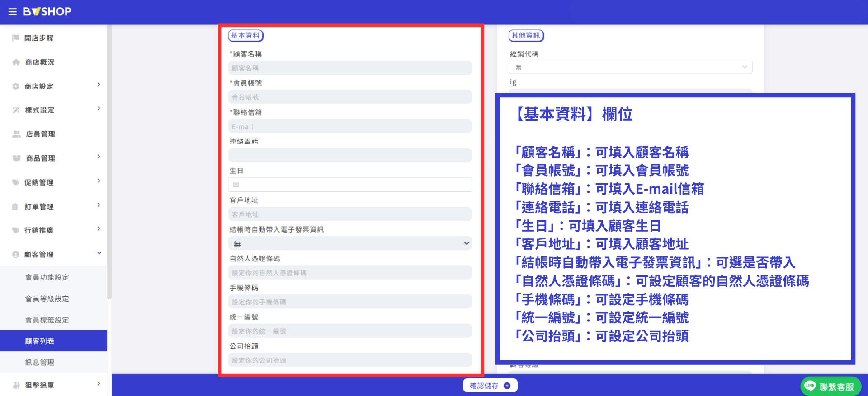Click the people icon beside 店員管理
Image resolution: width=868 pixels, height=396 pixels.
pos(17,134)
